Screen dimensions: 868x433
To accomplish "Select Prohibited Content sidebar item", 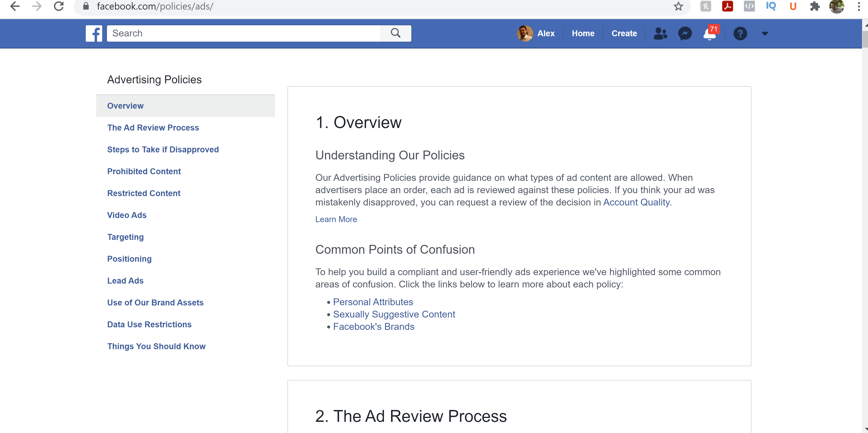I will tap(144, 171).
